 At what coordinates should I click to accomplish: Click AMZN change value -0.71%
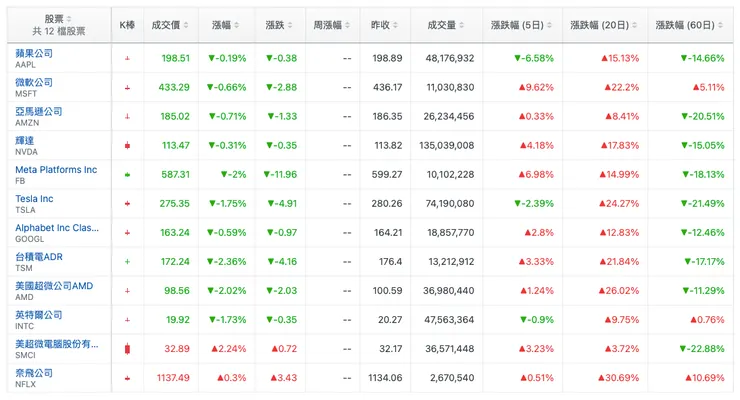pyautogui.click(x=227, y=117)
